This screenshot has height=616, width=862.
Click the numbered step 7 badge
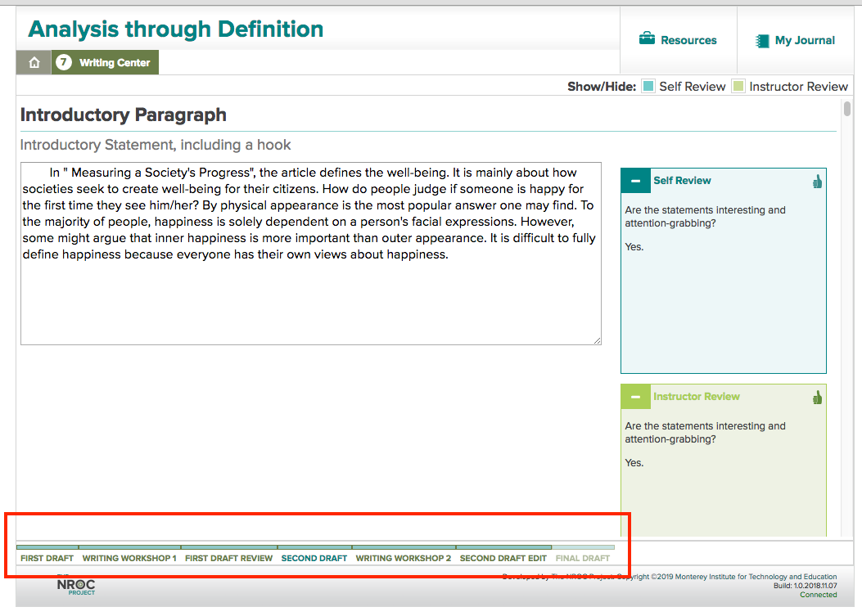[x=63, y=61]
